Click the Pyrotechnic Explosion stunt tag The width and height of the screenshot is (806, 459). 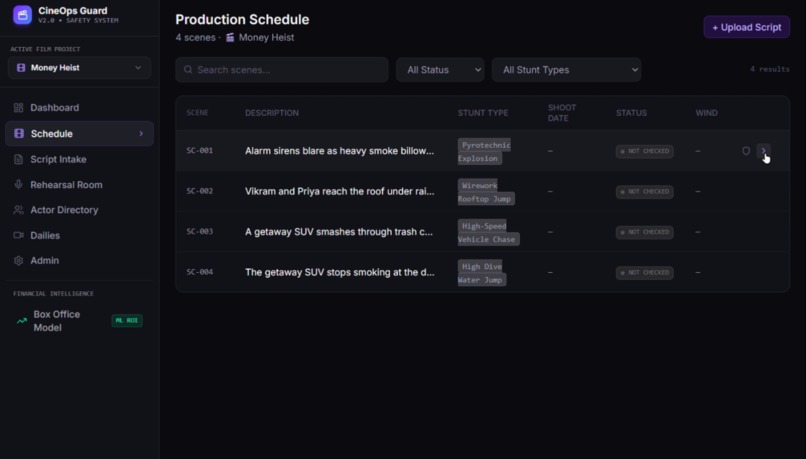coord(484,151)
